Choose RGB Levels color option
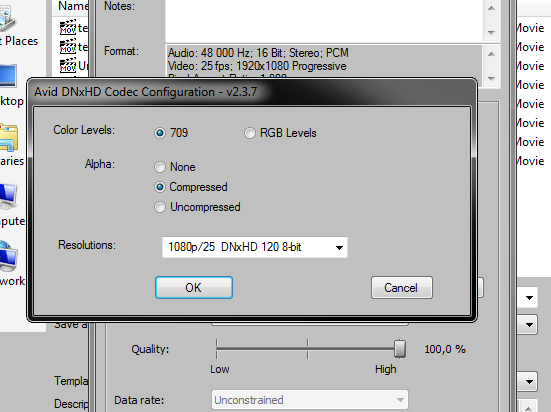Image resolution: width=551 pixels, height=412 pixels. tap(249, 133)
